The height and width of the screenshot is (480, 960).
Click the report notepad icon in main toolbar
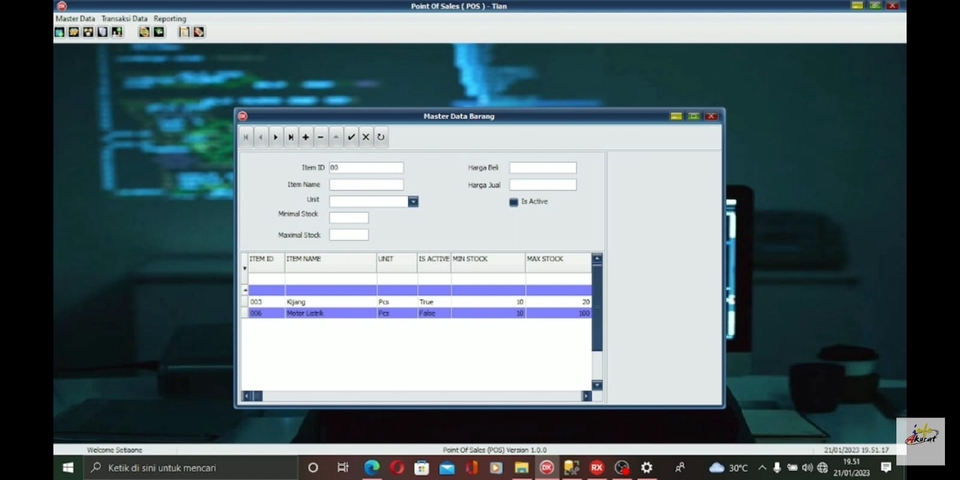pyautogui.click(x=184, y=32)
